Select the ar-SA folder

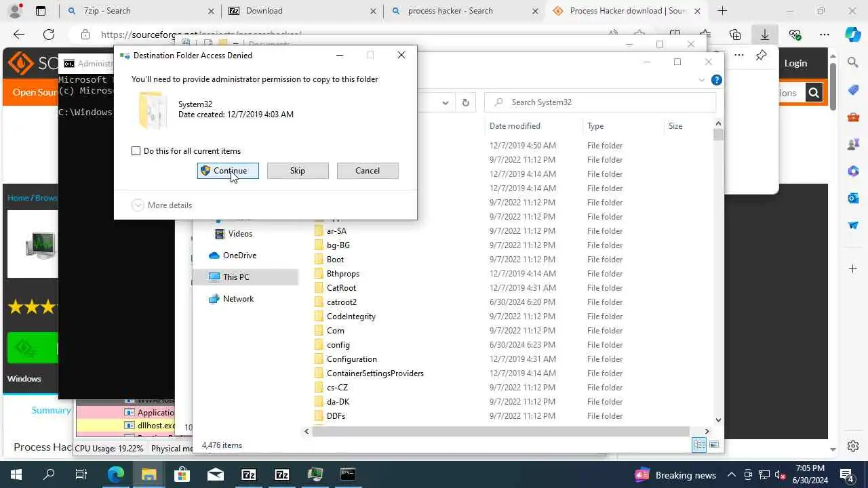pos(336,231)
